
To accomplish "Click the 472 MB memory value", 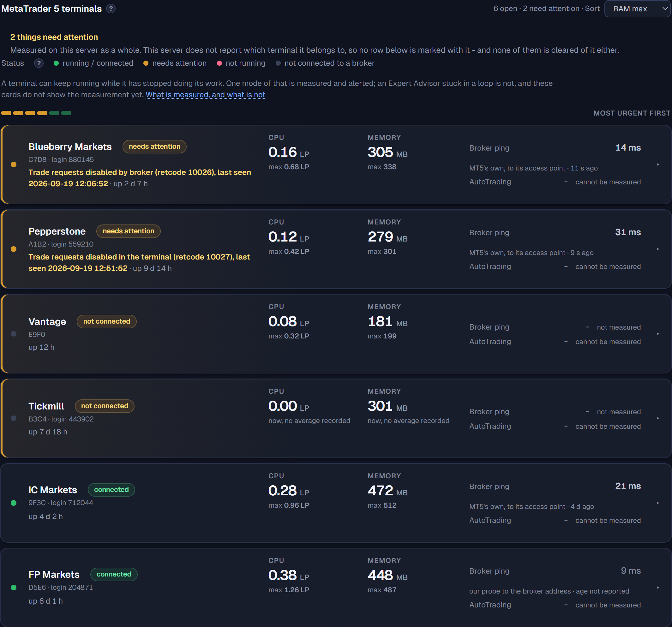I will pos(387,491).
